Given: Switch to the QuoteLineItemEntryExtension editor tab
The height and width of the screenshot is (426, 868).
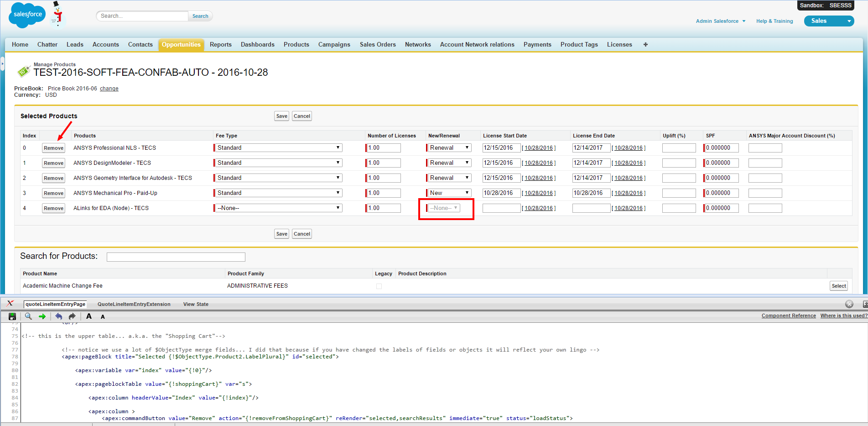Looking at the screenshot, I should 134,304.
